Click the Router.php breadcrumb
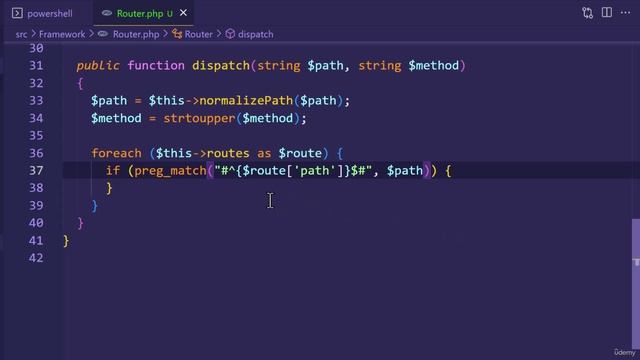The image size is (640, 360). tap(136, 34)
